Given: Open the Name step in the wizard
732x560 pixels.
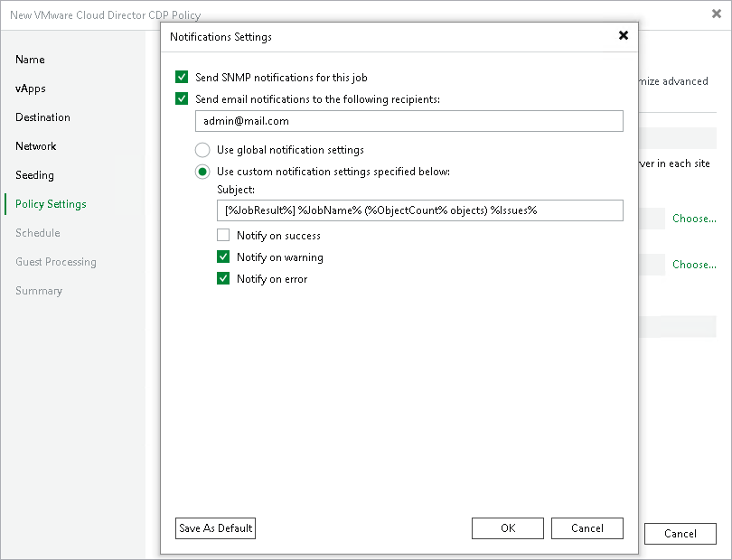Looking at the screenshot, I should click(30, 60).
